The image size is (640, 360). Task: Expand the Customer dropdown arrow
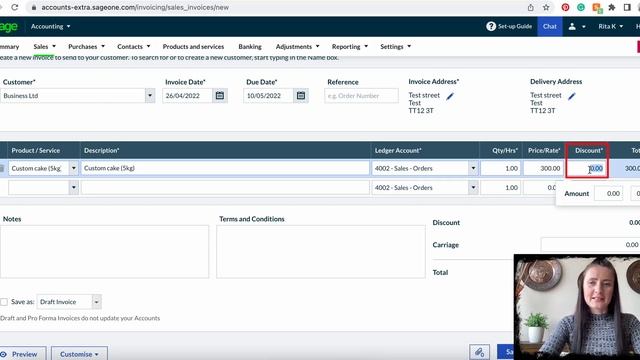coord(150,96)
